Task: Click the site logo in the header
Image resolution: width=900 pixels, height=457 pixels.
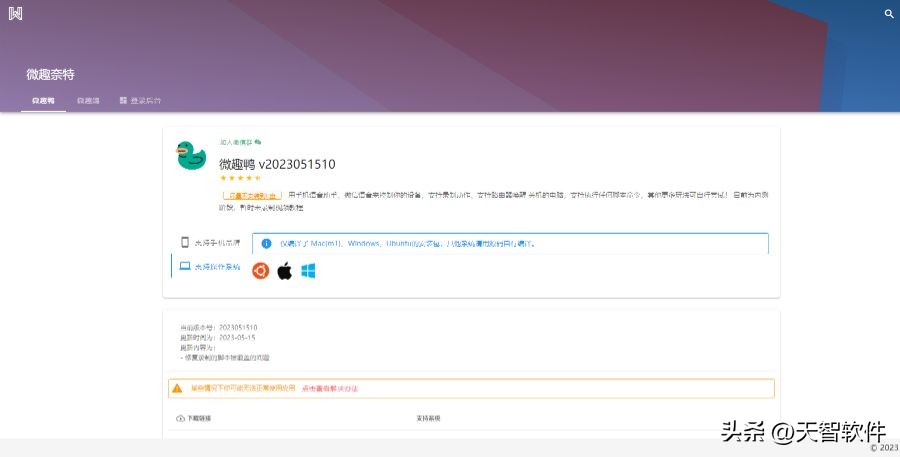Action: [x=15, y=13]
